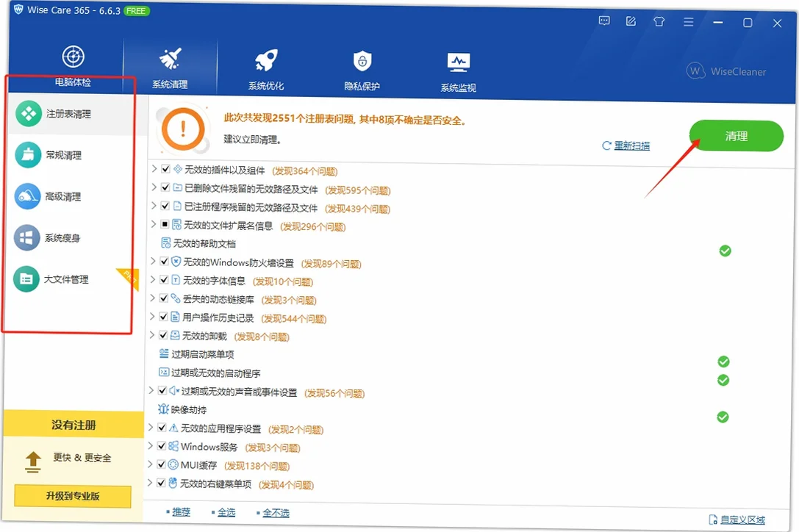Image resolution: width=799 pixels, height=532 pixels.
Task: Click the 升级到专业版 button
Action: coord(72,496)
